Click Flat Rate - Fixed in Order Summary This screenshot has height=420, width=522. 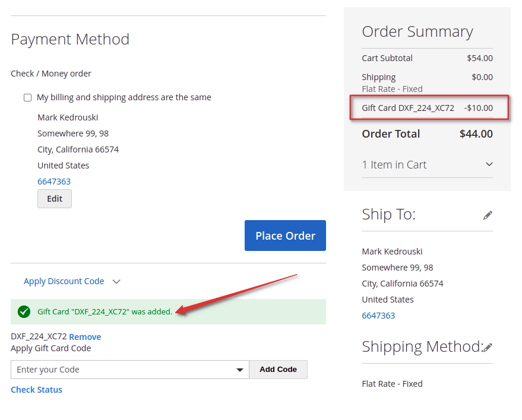pos(392,89)
